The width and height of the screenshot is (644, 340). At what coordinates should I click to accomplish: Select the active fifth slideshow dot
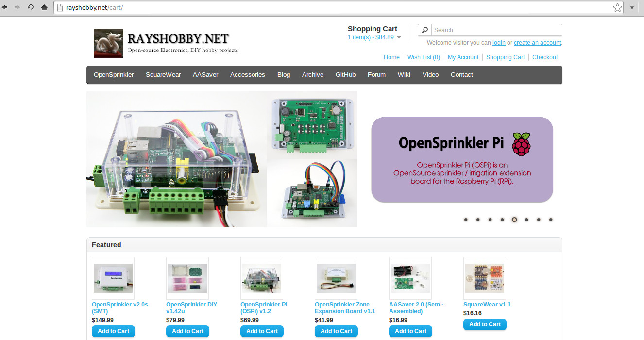(514, 220)
